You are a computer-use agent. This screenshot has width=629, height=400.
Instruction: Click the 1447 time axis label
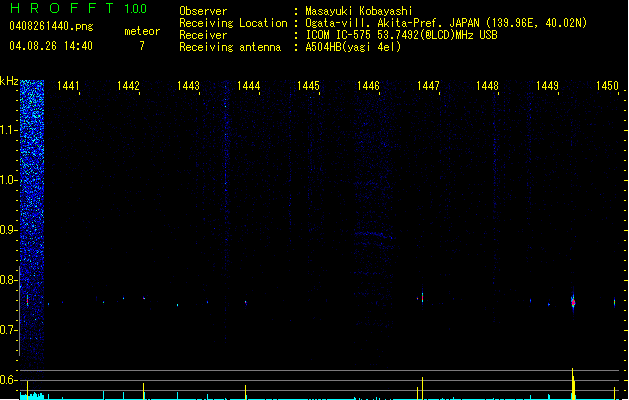coord(428,86)
